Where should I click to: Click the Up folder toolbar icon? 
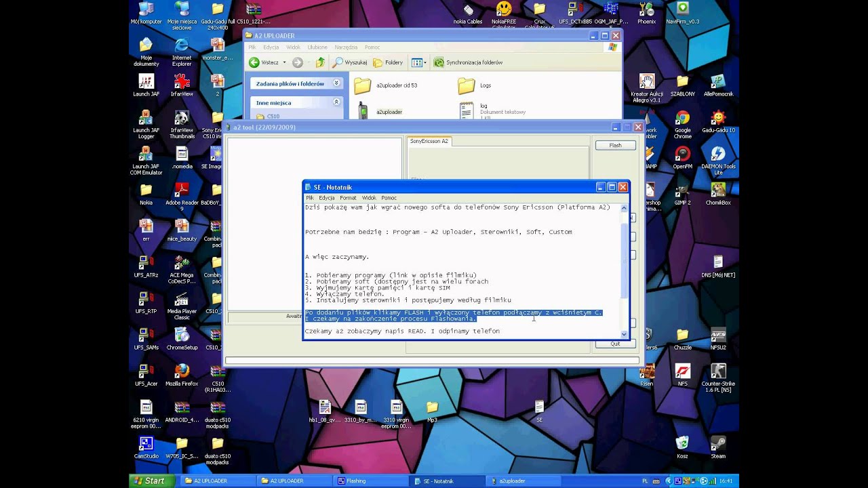[x=320, y=62]
